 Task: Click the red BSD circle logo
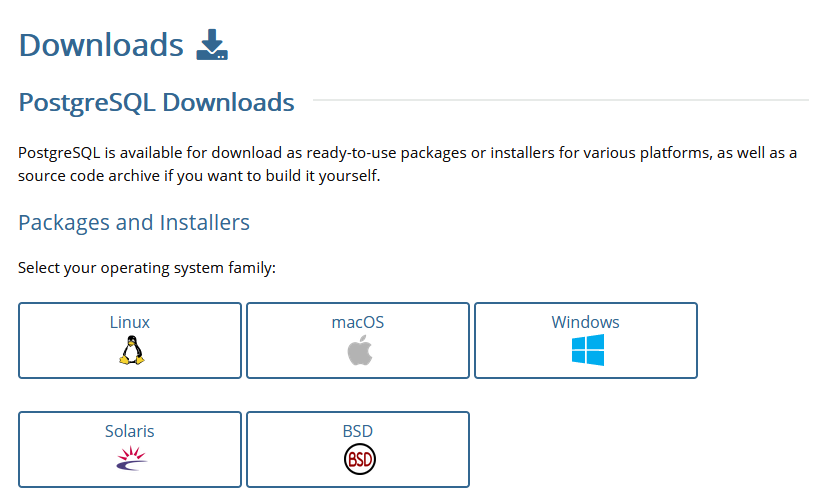(x=358, y=459)
